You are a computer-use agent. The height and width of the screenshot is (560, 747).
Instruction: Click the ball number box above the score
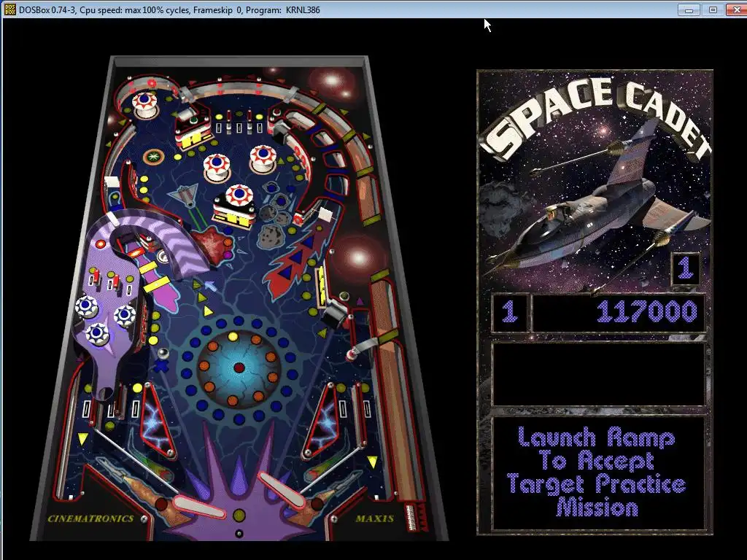click(686, 268)
